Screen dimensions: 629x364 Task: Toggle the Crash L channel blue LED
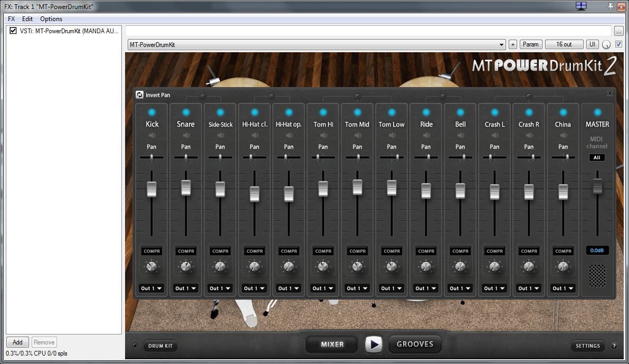tap(494, 112)
